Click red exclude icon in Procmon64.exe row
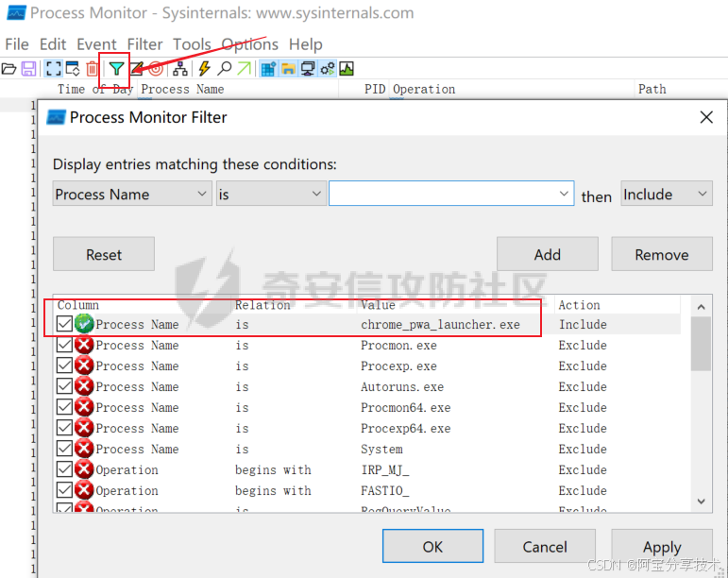The height and width of the screenshot is (578, 728). (x=84, y=407)
